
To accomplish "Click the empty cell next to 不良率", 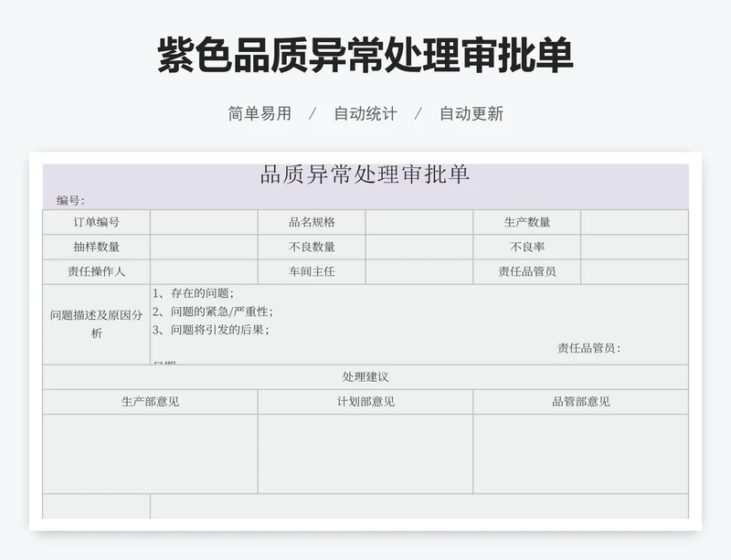I will pyautogui.click(x=635, y=247).
